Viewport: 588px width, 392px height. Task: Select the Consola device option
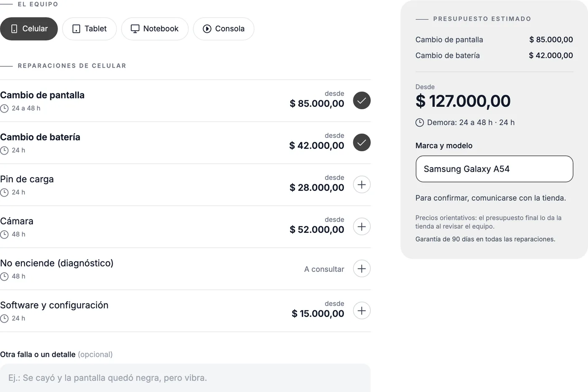223,29
